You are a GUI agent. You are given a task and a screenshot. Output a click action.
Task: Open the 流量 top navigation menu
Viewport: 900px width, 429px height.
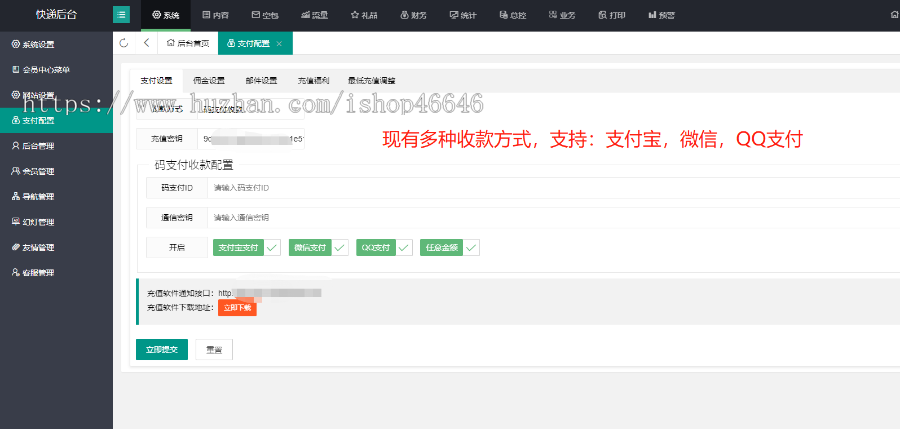(x=314, y=16)
